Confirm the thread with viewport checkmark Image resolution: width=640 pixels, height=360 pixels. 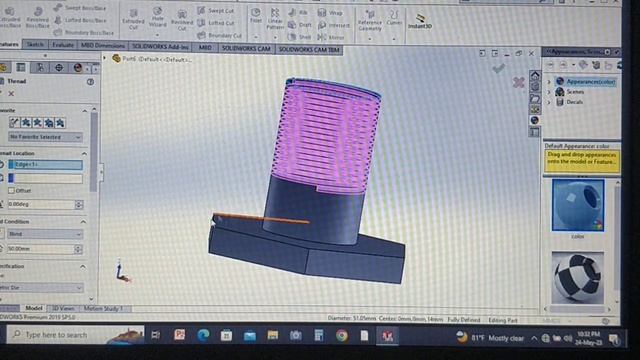pos(498,68)
